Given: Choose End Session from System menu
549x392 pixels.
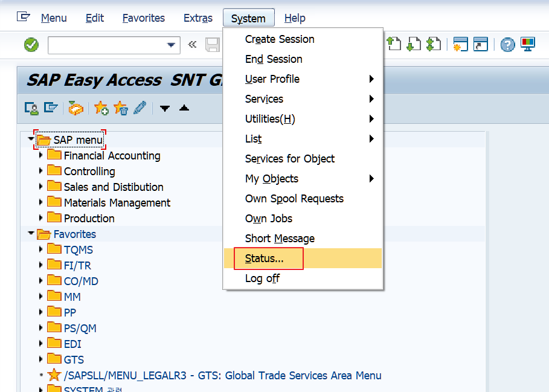Looking at the screenshot, I should [x=303, y=59].
